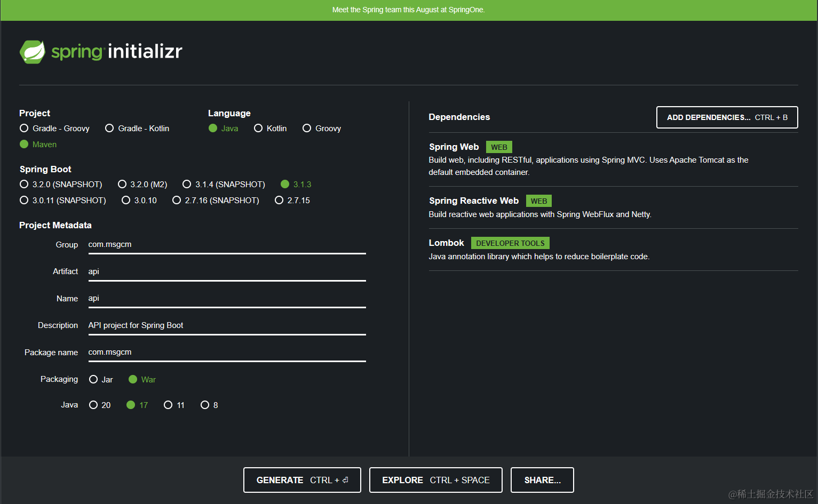This screenshot has width=818, height=504.
Task: Click the Spring Initializr leaf logo
Action: coord(33,52)
